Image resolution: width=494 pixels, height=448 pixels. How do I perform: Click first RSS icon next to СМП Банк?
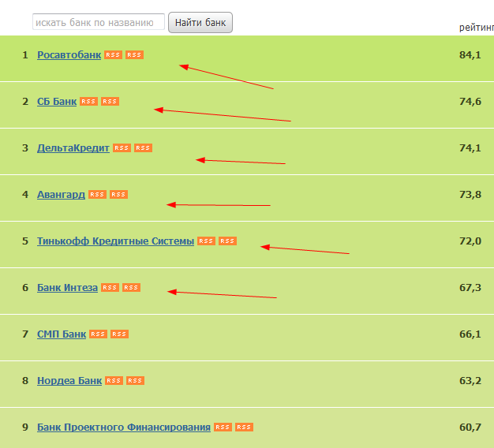click(x=99, y=334)
